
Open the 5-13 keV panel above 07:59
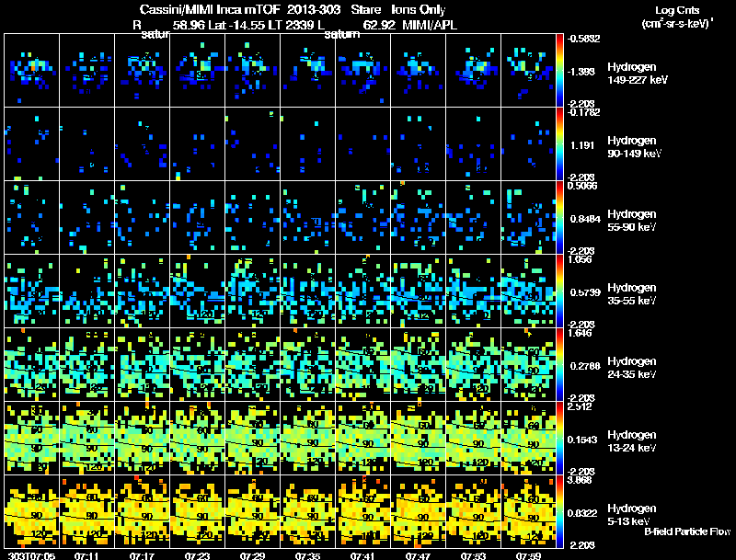528,512
